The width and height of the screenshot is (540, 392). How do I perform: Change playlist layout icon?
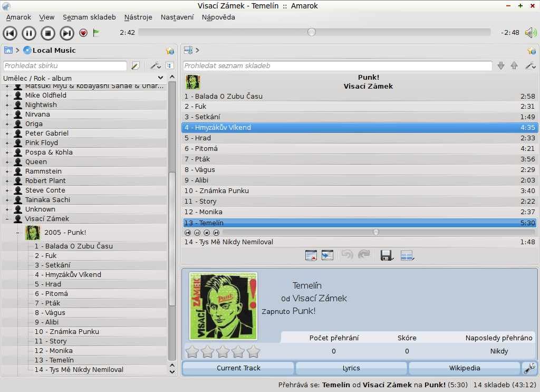tap(408, 255)
